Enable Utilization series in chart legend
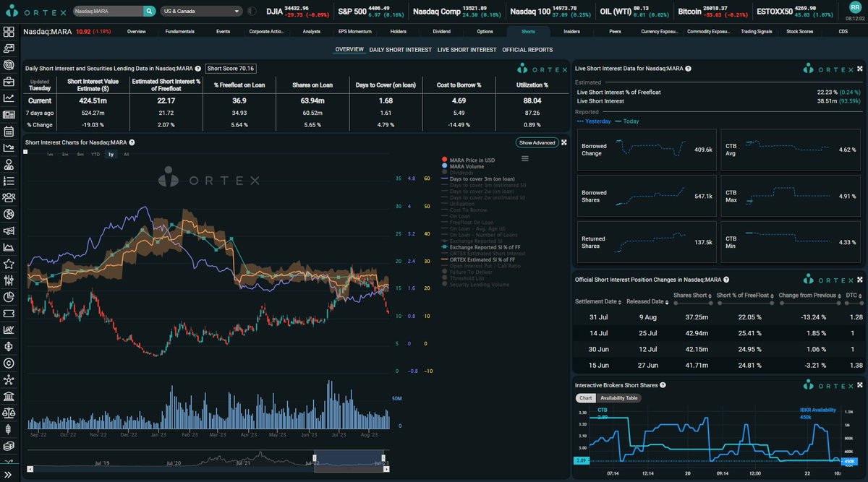868x482 pixels. (x=457, y=204)
